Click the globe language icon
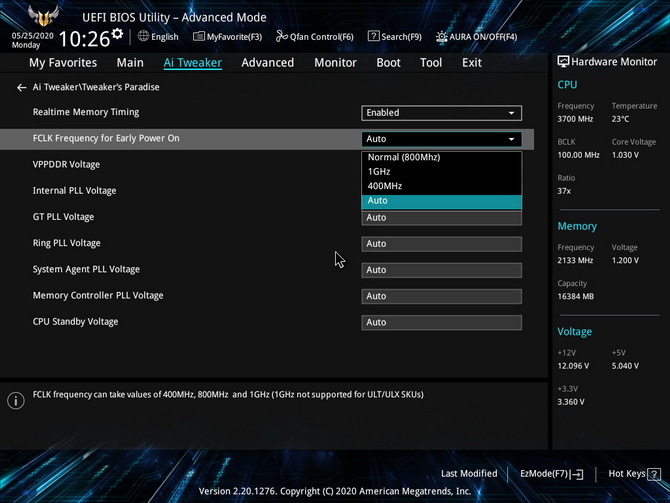Screen dimensions: 670x503 [x=143, y=36]
